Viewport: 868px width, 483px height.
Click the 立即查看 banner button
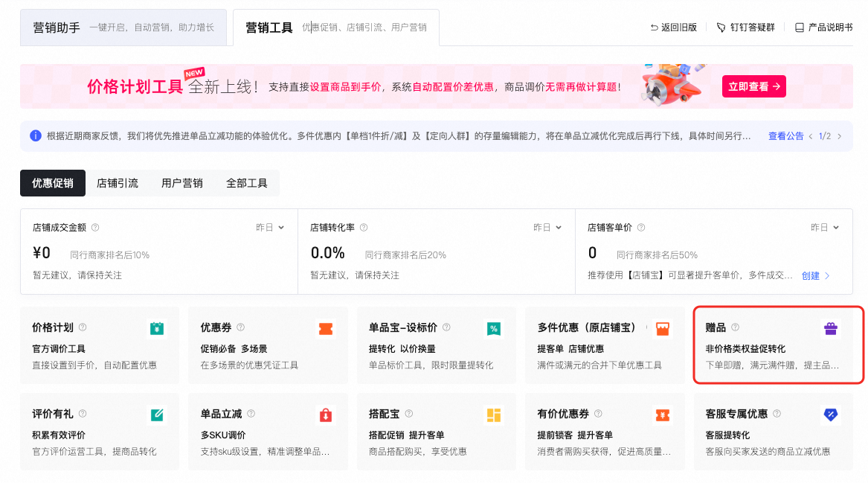coord(754,86)
